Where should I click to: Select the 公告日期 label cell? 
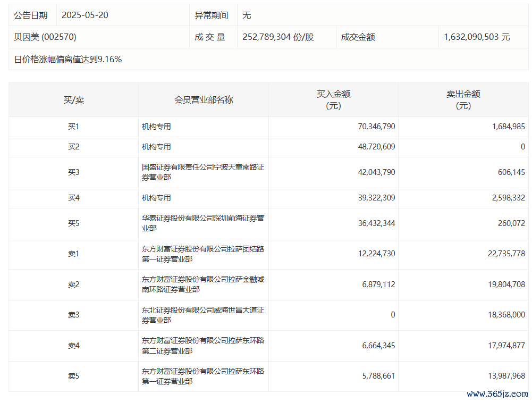tap(32, 15)
